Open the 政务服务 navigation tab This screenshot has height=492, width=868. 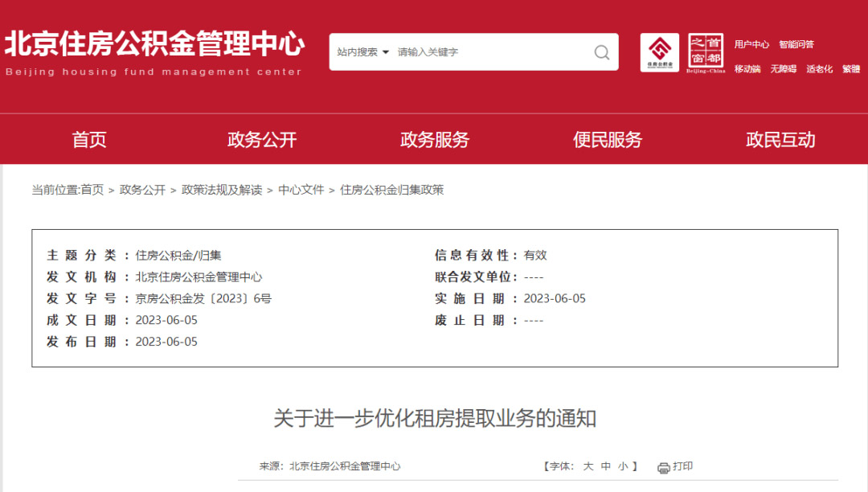coord(435,139)
